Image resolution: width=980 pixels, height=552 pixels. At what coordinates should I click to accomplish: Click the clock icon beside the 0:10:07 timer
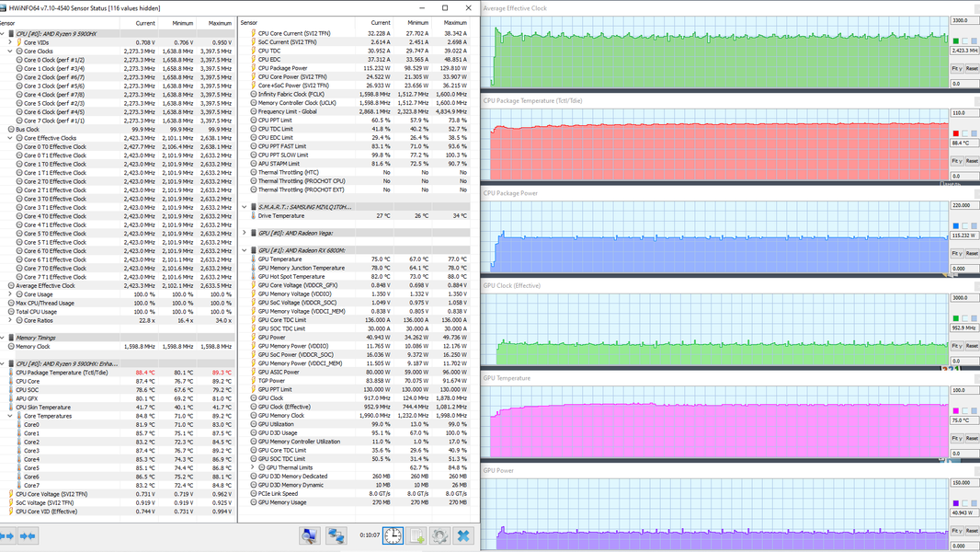[393, 535]
